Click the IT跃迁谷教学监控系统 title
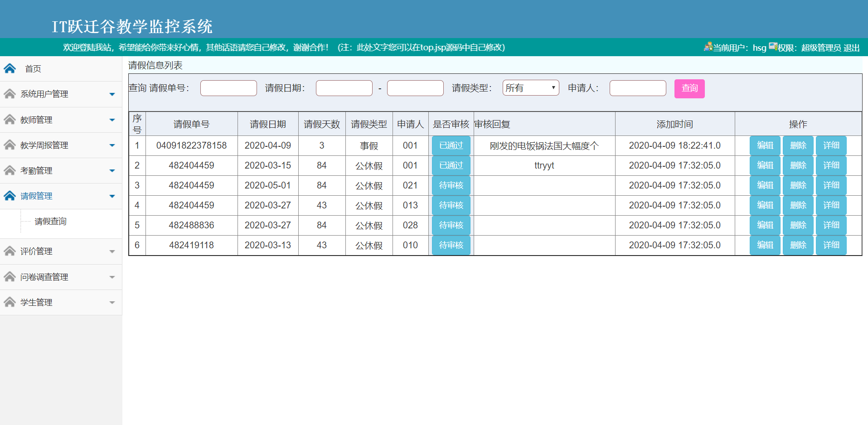Screen dimensions: 868x425 pos(132,26)
